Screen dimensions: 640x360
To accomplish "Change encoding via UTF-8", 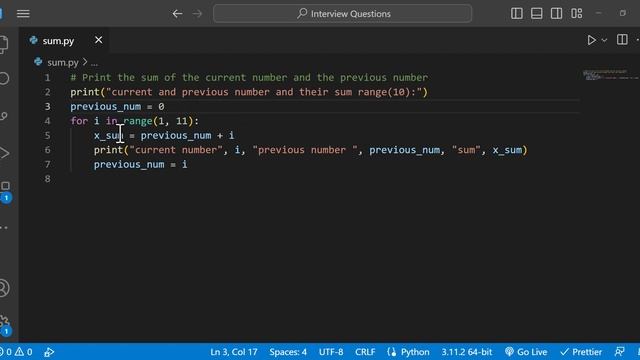I will [331, 352].
